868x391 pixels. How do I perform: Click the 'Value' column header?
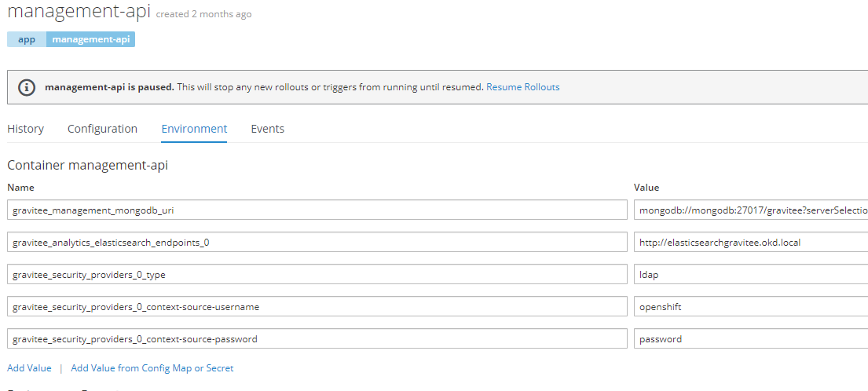(x=646, y=188)
